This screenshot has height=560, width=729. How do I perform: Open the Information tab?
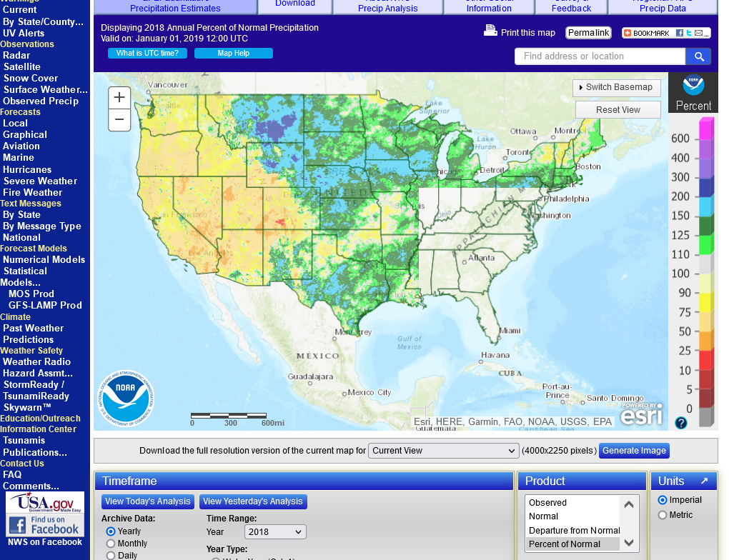[489, 6]
